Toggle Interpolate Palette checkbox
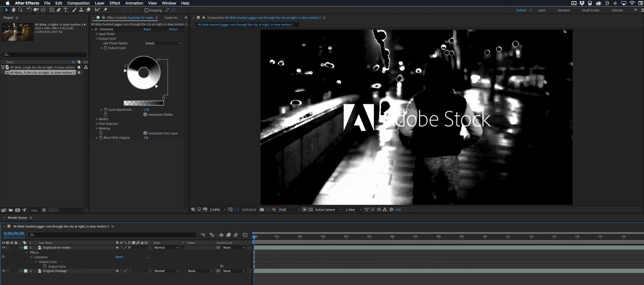This screenshot has height=285, width=644. tap(145, 115)
